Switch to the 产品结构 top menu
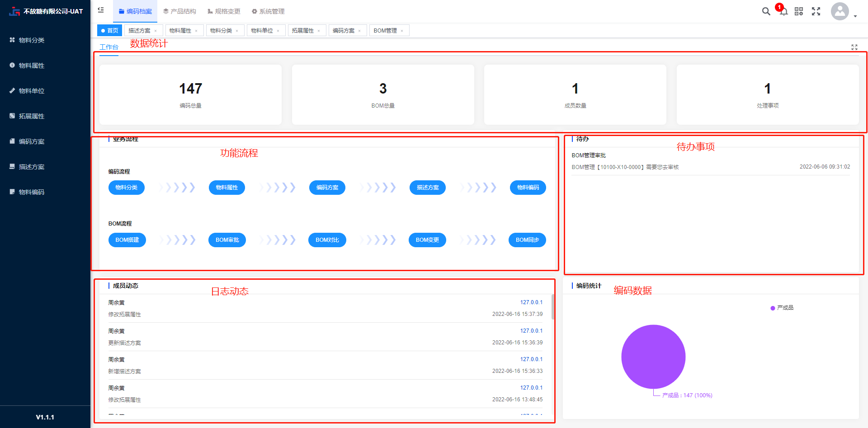 coord(179,11)
